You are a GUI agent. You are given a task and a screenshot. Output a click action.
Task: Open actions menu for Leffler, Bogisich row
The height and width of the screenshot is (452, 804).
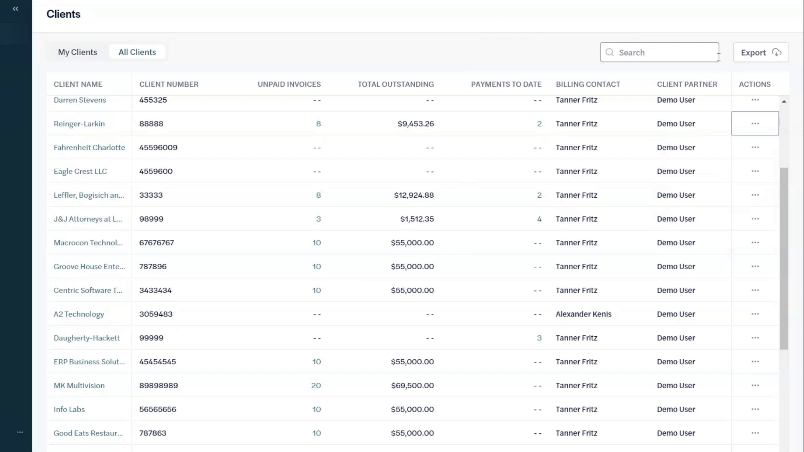(x=755, y=195)
